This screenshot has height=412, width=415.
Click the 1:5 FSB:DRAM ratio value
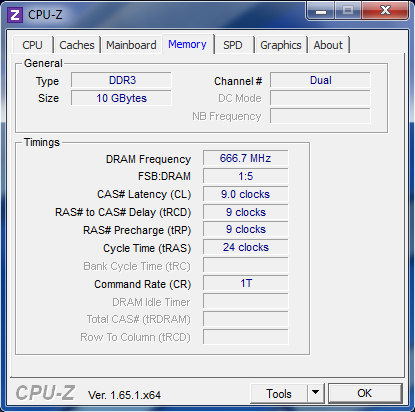246,176
